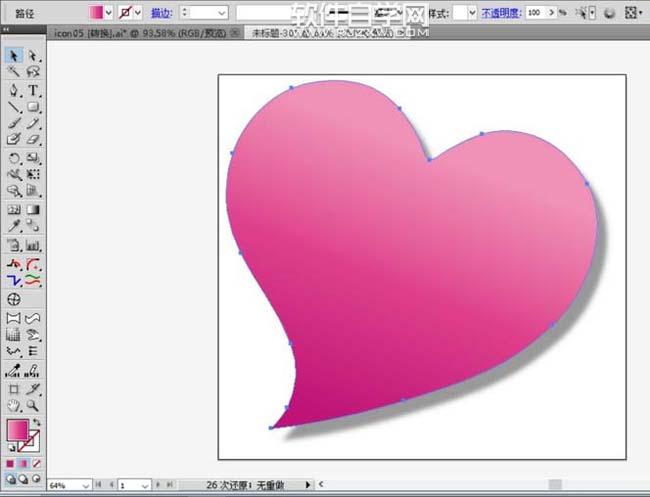Select the black arrow Selection tool
The width and height of the screenshot is (650, 497).
point(14,56)
